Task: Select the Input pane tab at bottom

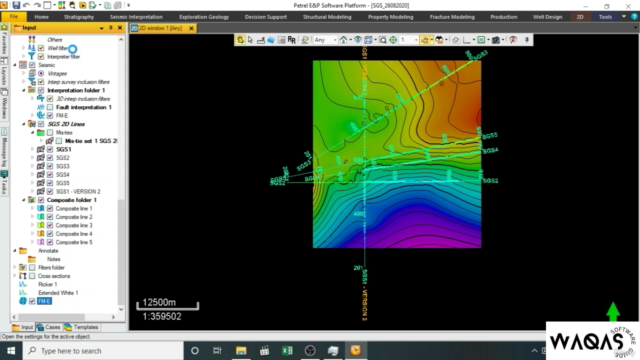Action: [22, 327]
